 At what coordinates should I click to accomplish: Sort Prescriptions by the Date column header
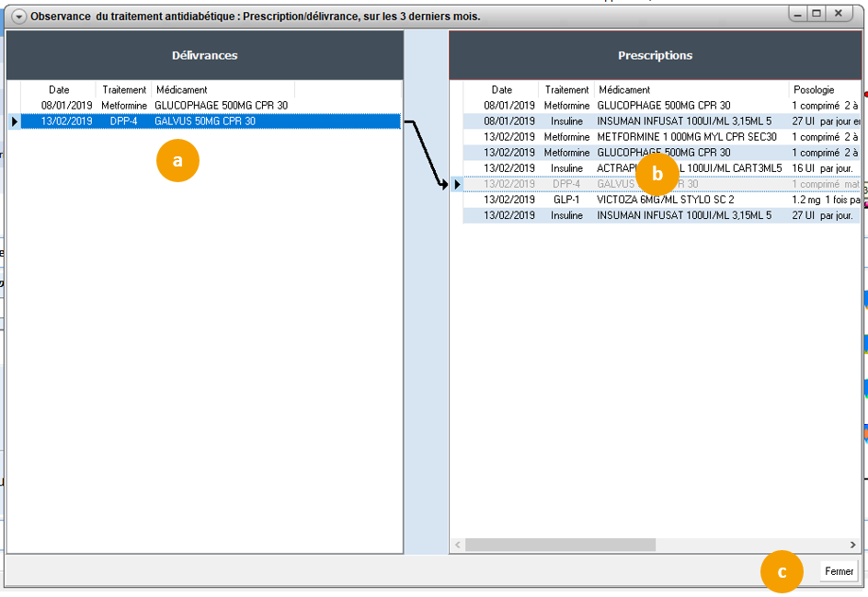click(502, 90)
